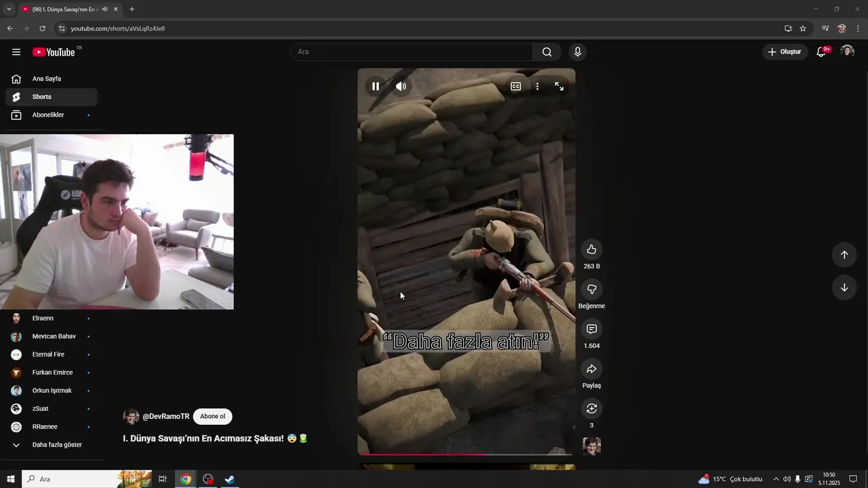The height and width of the screenshot is (488, 868).
Task: Open the Elraenn subscription channel
Action: click(52, 319)
